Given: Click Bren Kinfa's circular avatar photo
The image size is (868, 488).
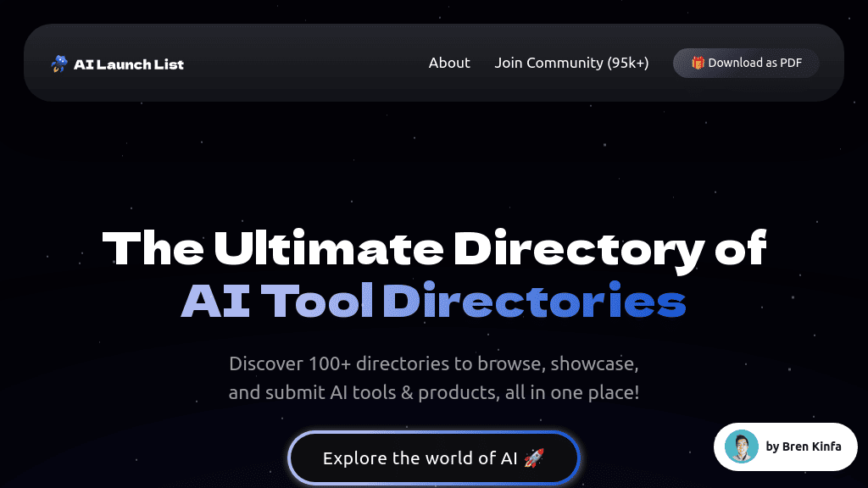Looking at the screenshot, I should (x=740, y=446).
